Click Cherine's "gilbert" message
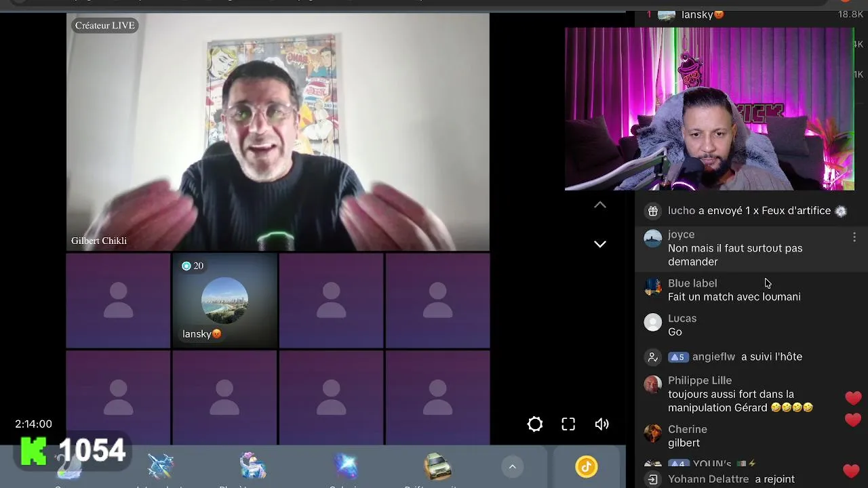868x488 pixels. point(684,443)
